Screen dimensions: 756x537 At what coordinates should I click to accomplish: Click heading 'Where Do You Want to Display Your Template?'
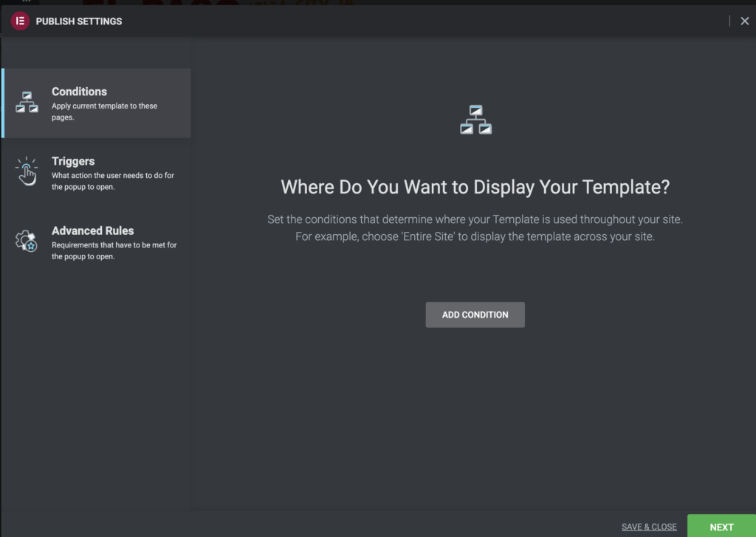[475, 187]
